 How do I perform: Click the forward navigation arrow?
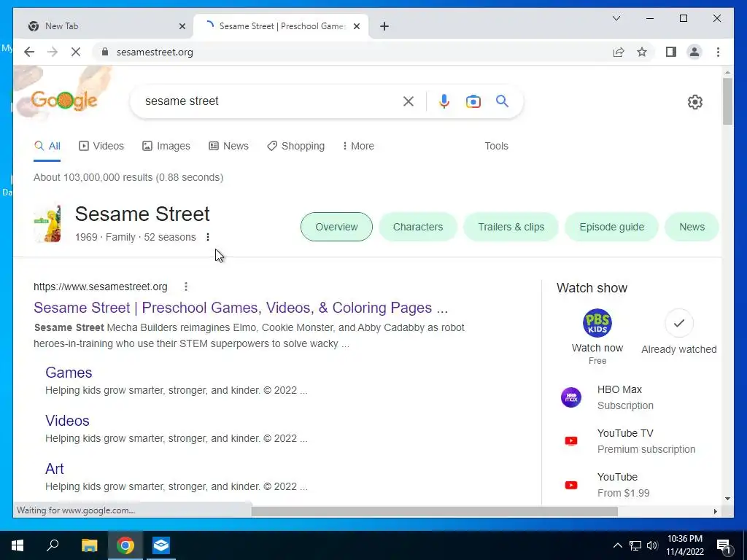(53, 52)
